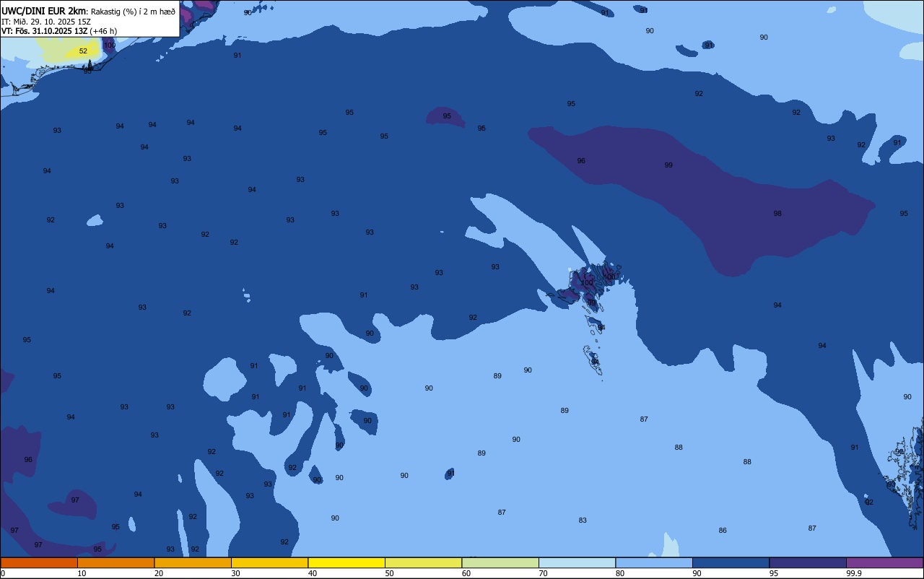Screen dimensions: 924x579
Task: Pick the light blue 80–90 legend swatch
Action: pos(654,562)
